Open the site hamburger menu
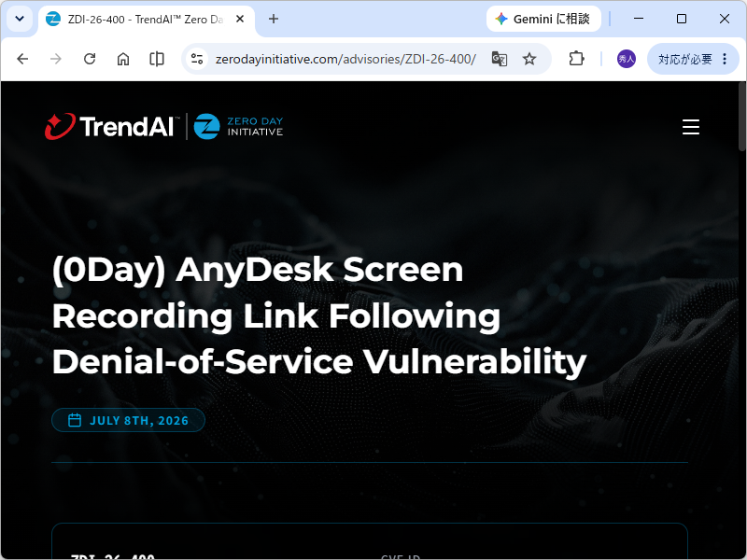This screenshot has width=747, height=560. (691, 127)
